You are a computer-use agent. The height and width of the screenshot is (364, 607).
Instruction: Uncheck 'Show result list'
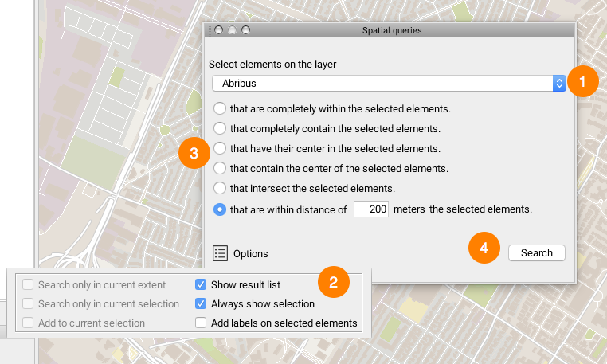(202, 284)
